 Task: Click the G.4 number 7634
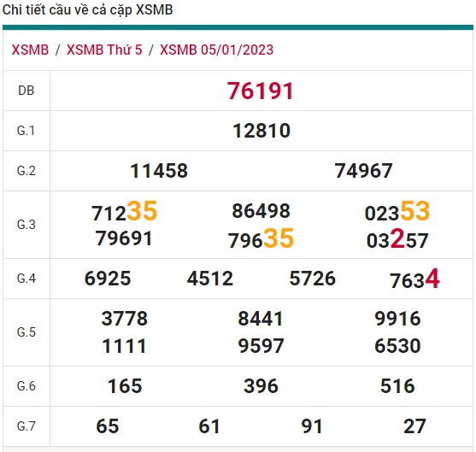tap(414, 279)
